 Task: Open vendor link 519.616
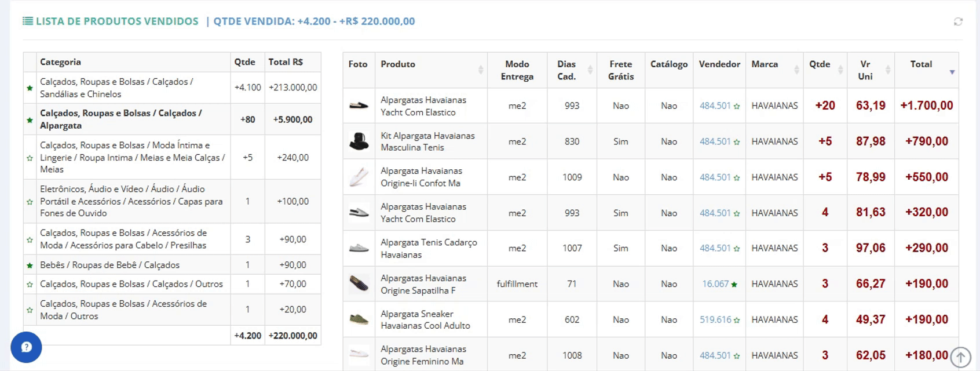click(x=715, y=319)
